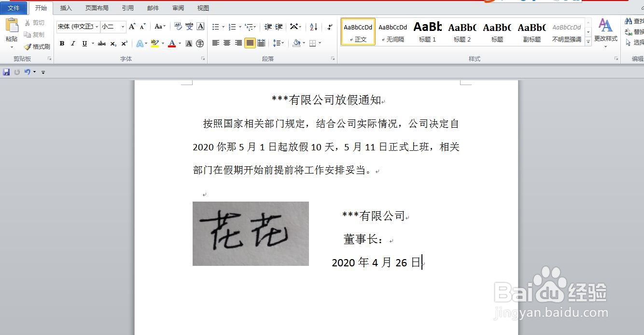Click the Character Border icon

click(x=200, y=27)
